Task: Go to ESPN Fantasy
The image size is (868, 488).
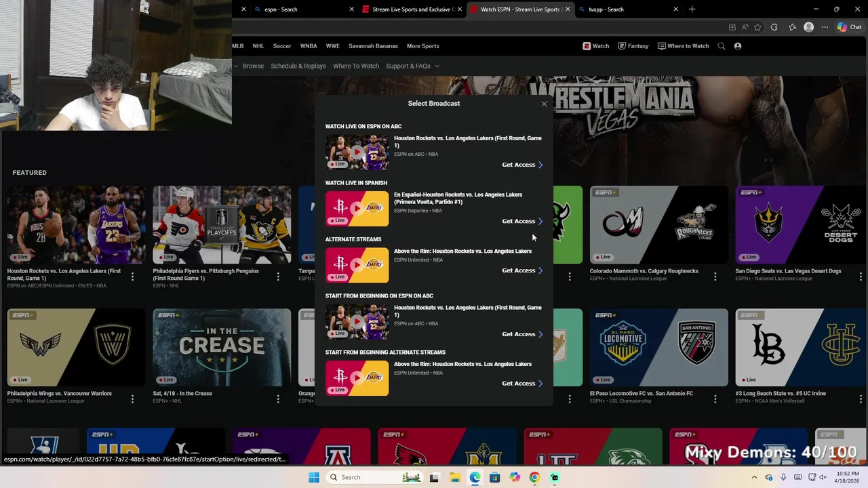Action: [x=633, y=46]
